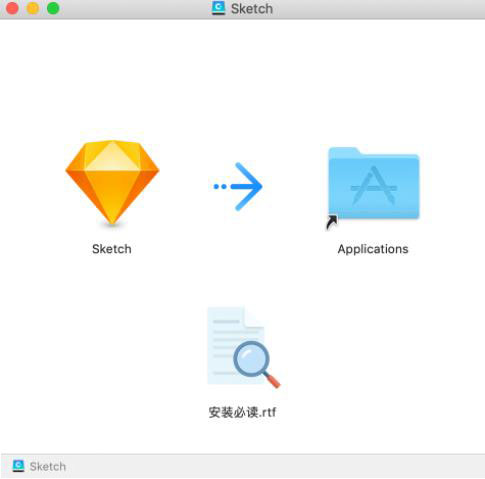Viewport: 485px width, 479px height.
Task: Click the blue dotted arrow graphic
Action: point(238,186)
